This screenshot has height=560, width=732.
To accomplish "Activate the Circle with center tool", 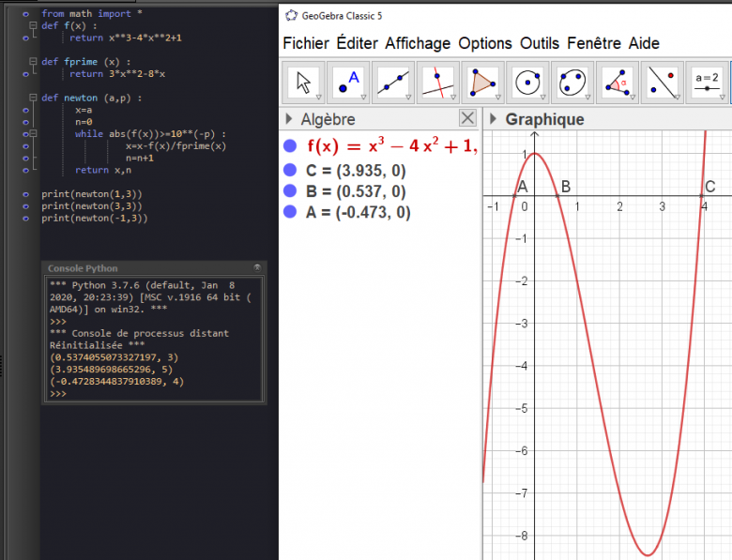I will click(x=529, y=83).
